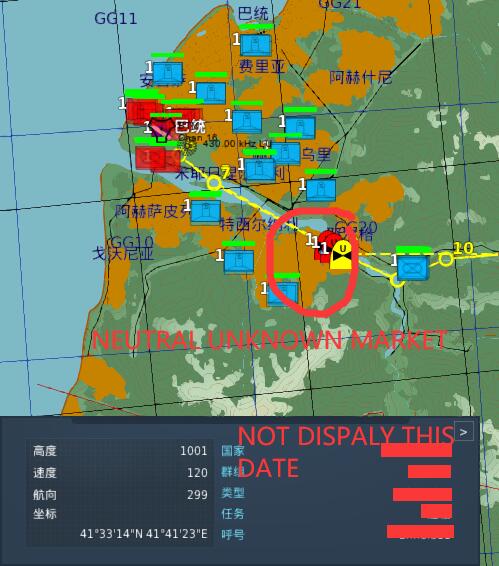Click the 坐标 label
Viewport: 499px width, 566px height.
[x=45, y=514]
